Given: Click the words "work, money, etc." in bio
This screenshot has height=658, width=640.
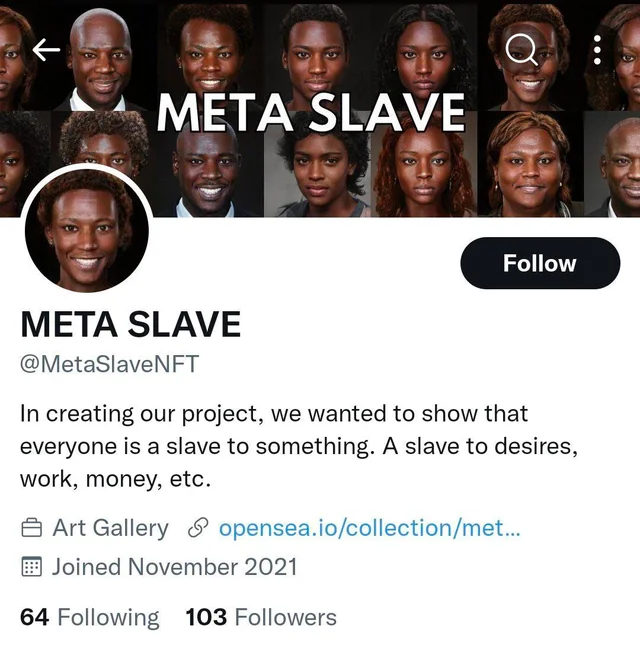Looking at the screenshot, I should (115, 478).
